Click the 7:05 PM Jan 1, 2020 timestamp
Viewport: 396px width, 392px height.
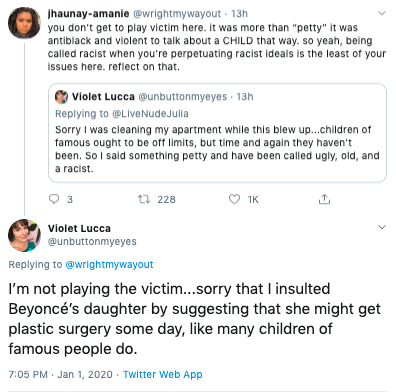[60, 374]
